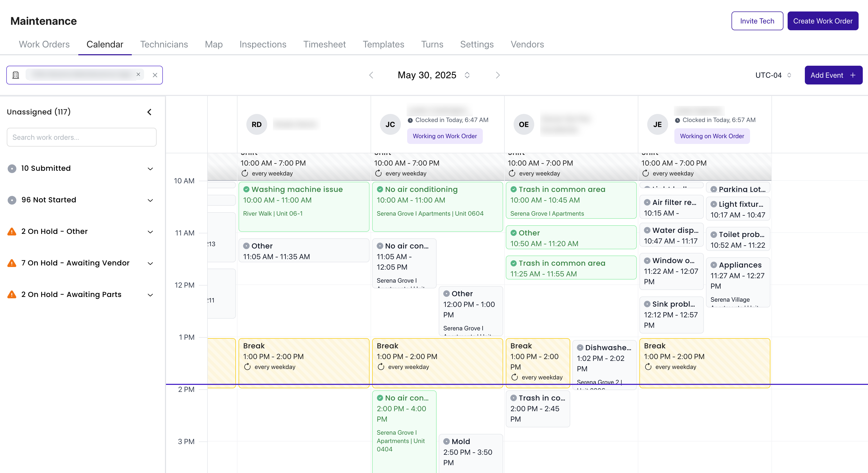Open RD's Other 11:05 AM event
The height and width of the screenshot is (473, 868).
coord(304,251)
